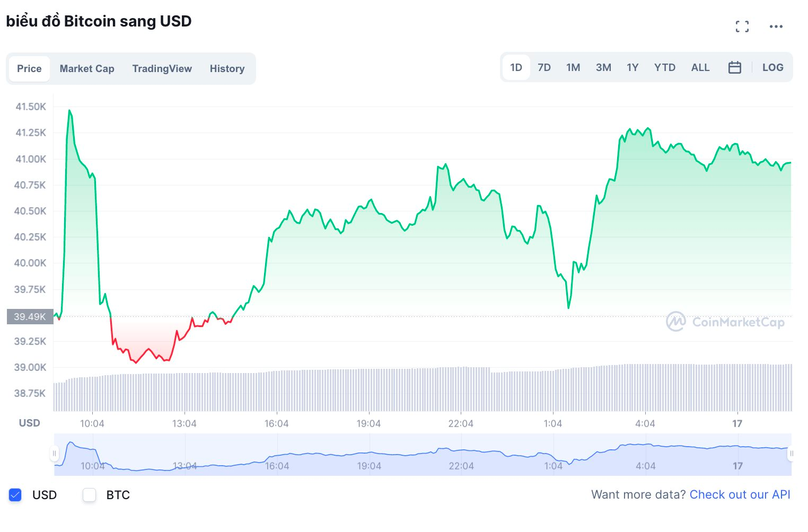Select the ALL time range
808x532 pixels.
(700, 67)
